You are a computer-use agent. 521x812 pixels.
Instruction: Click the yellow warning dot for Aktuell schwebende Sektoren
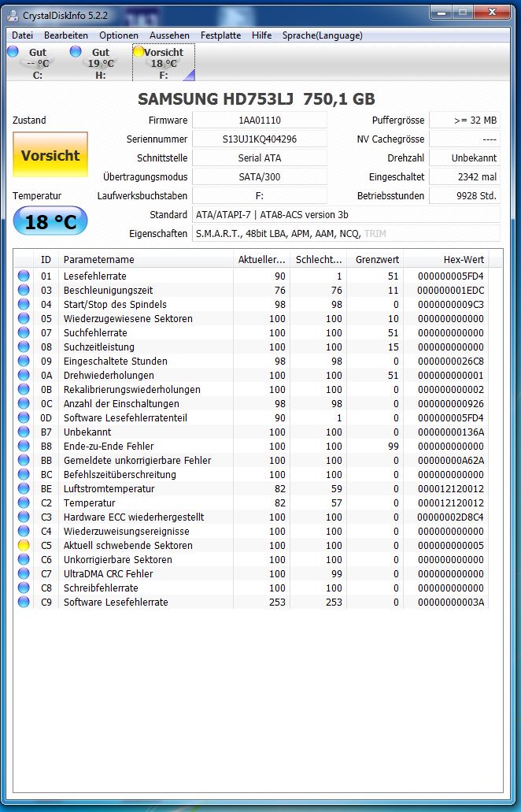click(24, 545)
